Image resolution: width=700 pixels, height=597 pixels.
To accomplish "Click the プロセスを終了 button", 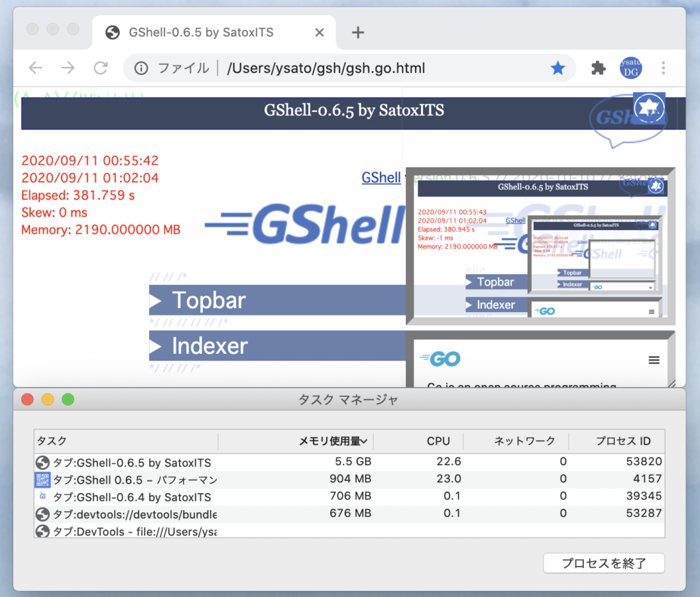I will click(x=604, y=564).
